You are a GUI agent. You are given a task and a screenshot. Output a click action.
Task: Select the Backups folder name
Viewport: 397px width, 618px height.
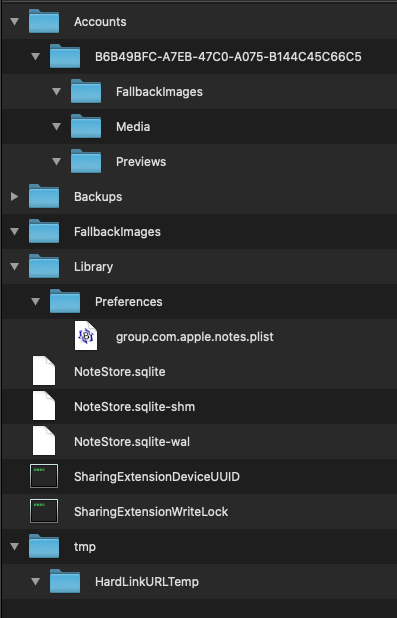[98, 197]
